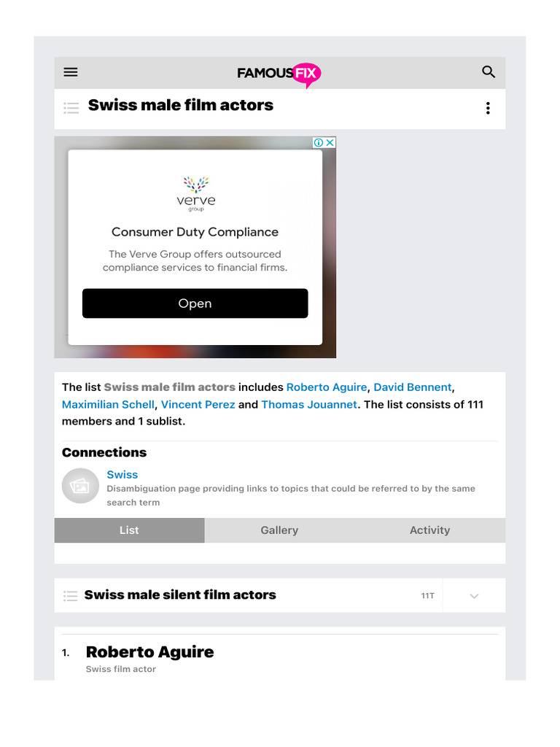Close the advertisement with X
Viewport: 560px width, 747px height.
click(x=330, y=143)
